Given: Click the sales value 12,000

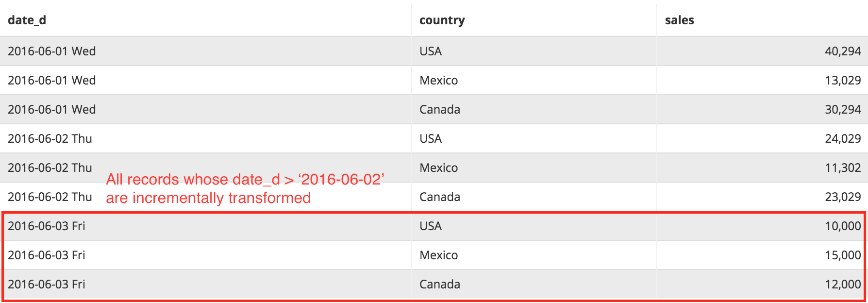Looking at the screenshot, I should 843,284.
